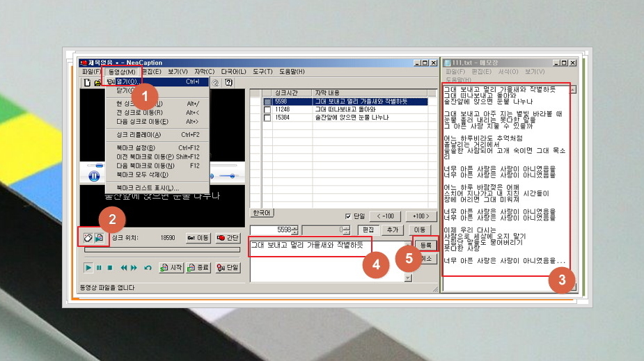The width and height of the screenshot is (644, 361).
Task: Click the eraser icon beside sync position
Action: (x=88, y=237)
